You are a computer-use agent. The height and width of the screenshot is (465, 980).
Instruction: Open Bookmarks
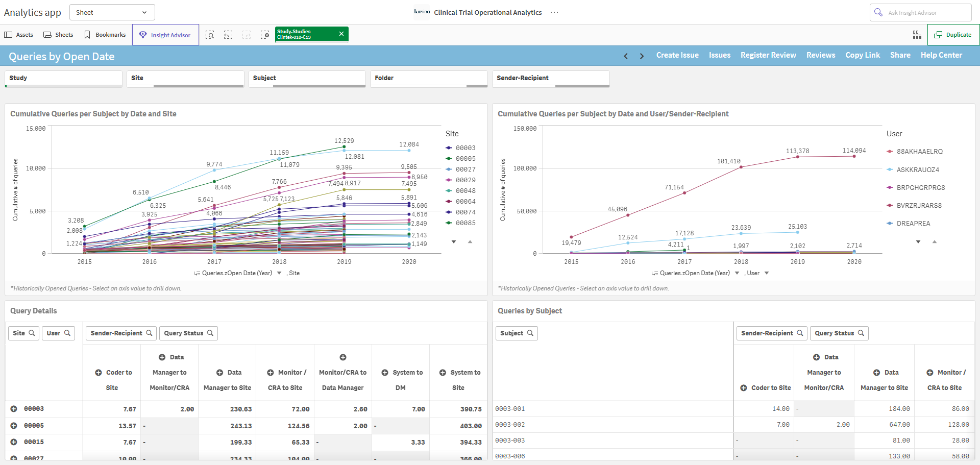click(105, 35)
